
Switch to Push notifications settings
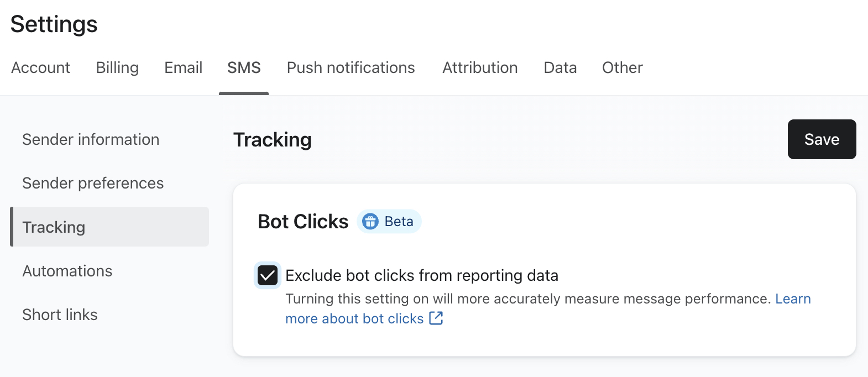351,67
